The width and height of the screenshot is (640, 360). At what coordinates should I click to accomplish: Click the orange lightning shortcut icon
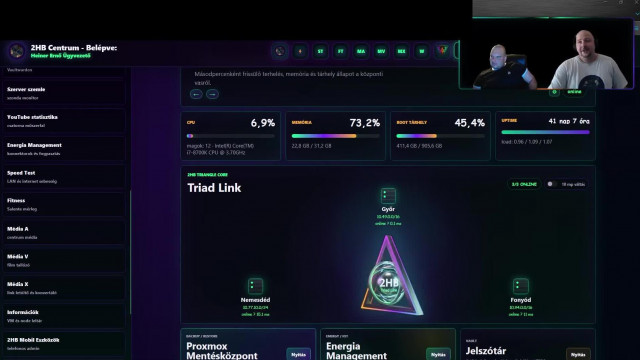click(x=300, y=51)
